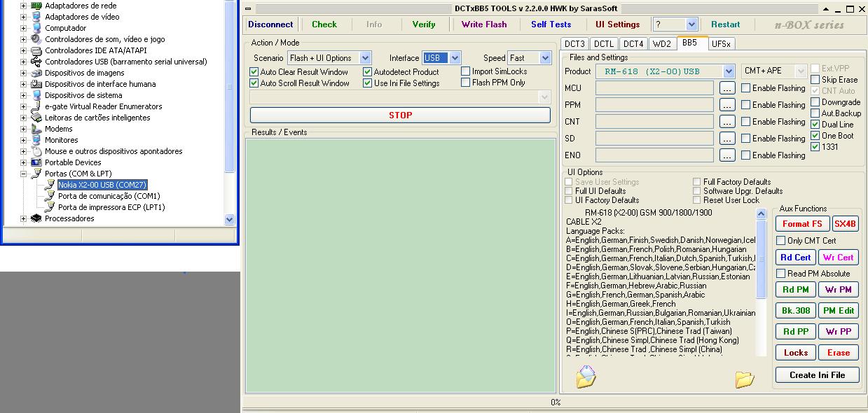Viewport: 868px width, 413px height.
Task: Click the port icon beside Porta de comunicação (COM1)
Action: 50,196
